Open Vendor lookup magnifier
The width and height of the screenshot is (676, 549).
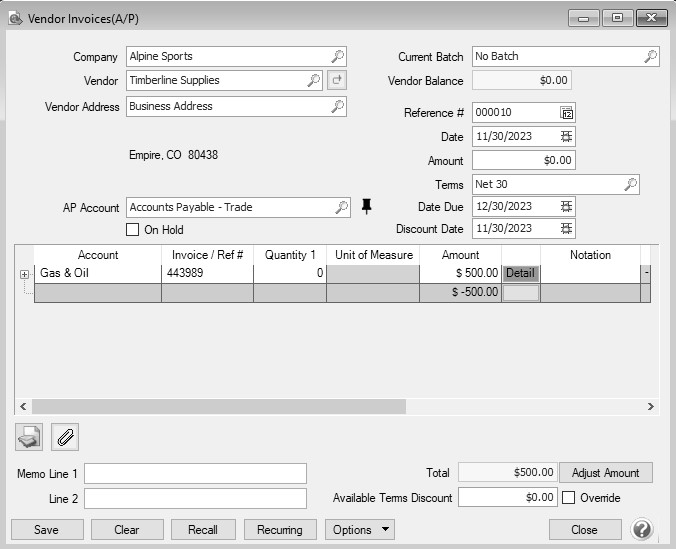[x=313, y=81]
